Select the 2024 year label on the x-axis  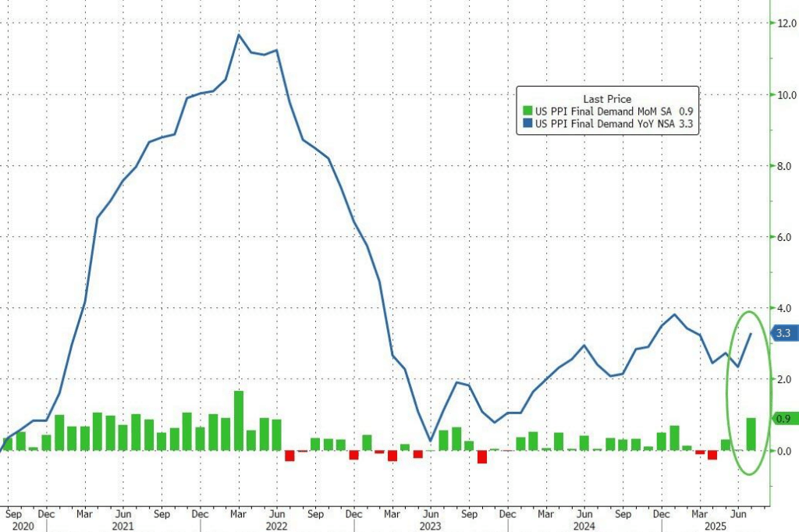[x=584, y=527]
